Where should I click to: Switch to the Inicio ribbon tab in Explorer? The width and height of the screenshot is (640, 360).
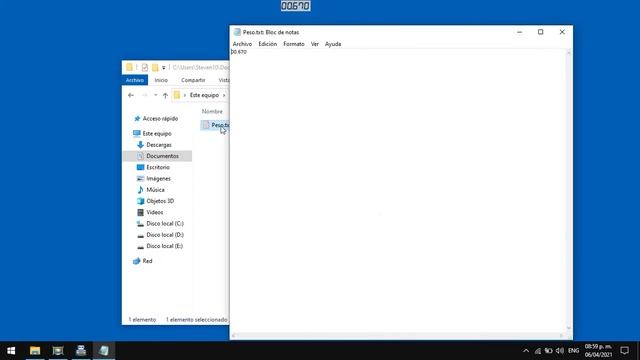click(161, 80)
